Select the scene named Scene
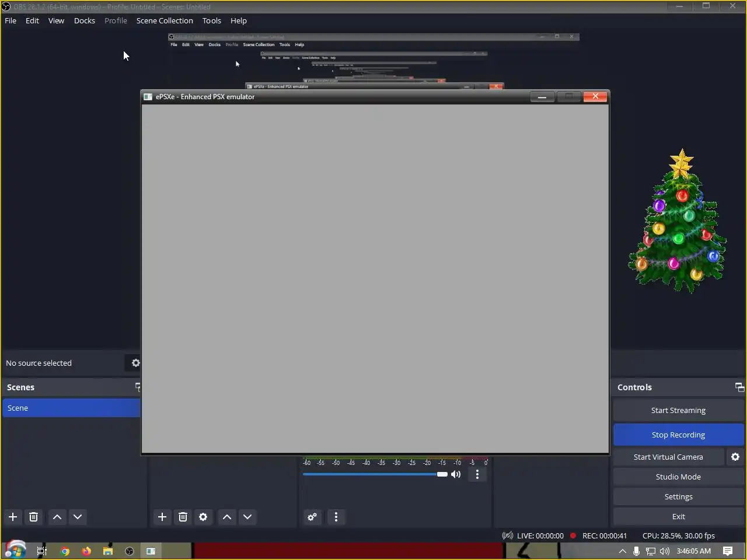Viewport: 747px width, 560px height. (x=71, y=408)
